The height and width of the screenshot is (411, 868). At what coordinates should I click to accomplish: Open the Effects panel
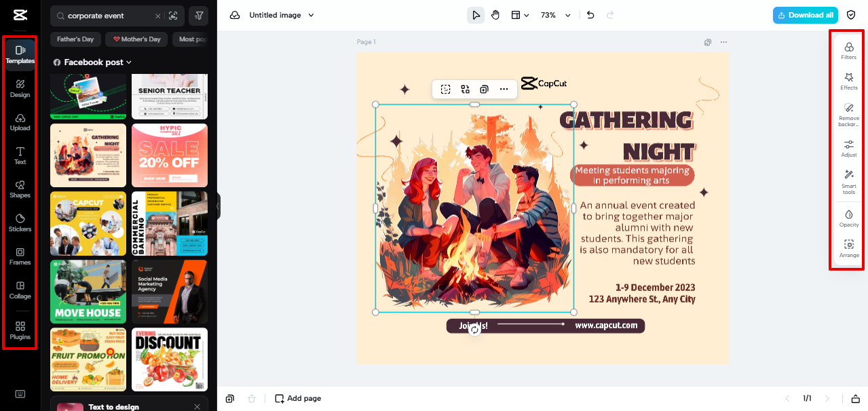848,82
